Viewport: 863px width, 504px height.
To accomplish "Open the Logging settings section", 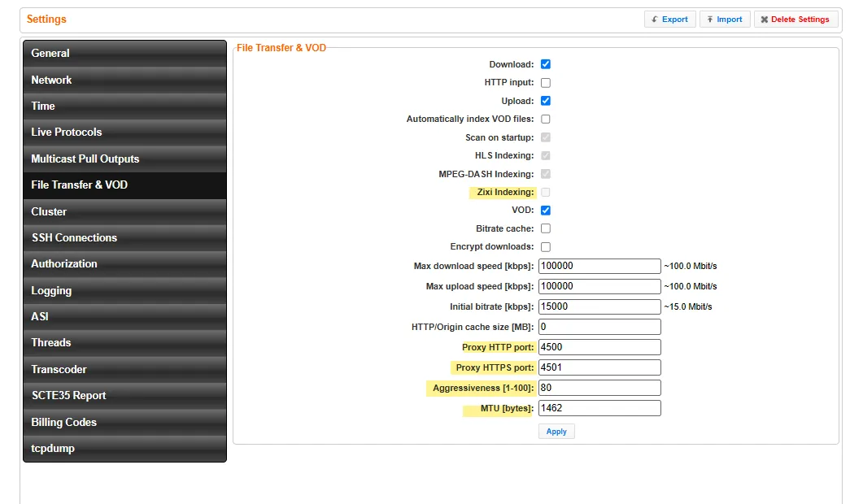I will pos(125,290).
